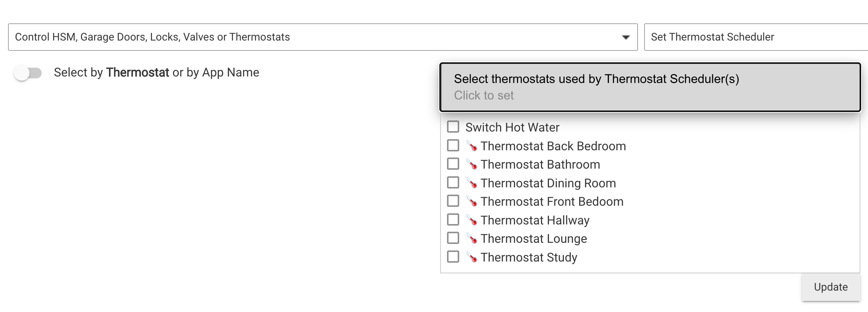Select the Thermostat Back Bedroom checkbox
The width and height of the screenshot is (868, 312).
click(x=453, y=146)
